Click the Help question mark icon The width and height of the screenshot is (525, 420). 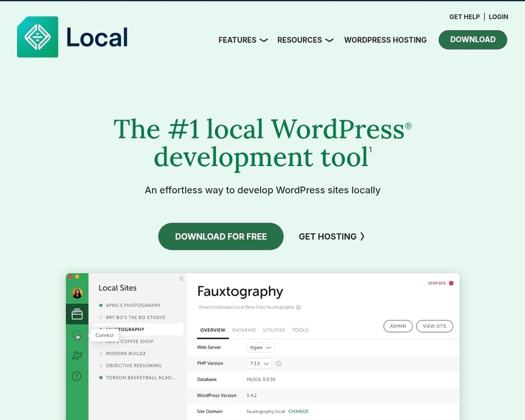click(76, 376)
